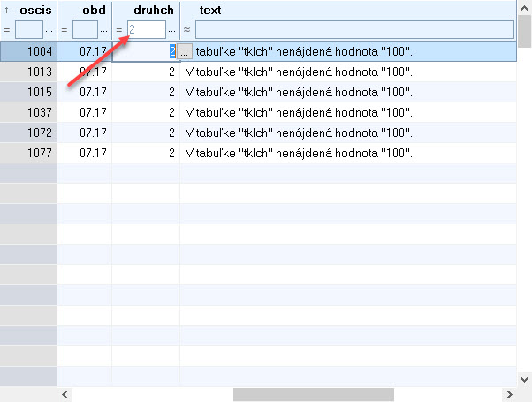The width and height of the screenshot is (532, 402).
Task: Click the horizontal scrollbar right arrow
Action: (508, 394)
